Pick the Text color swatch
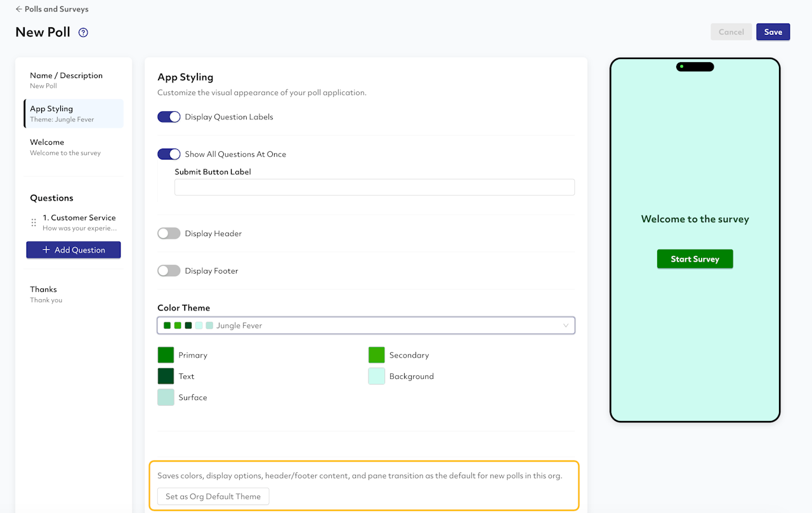The height and width of the screenshot is (513, 812). tap(166, 376)
